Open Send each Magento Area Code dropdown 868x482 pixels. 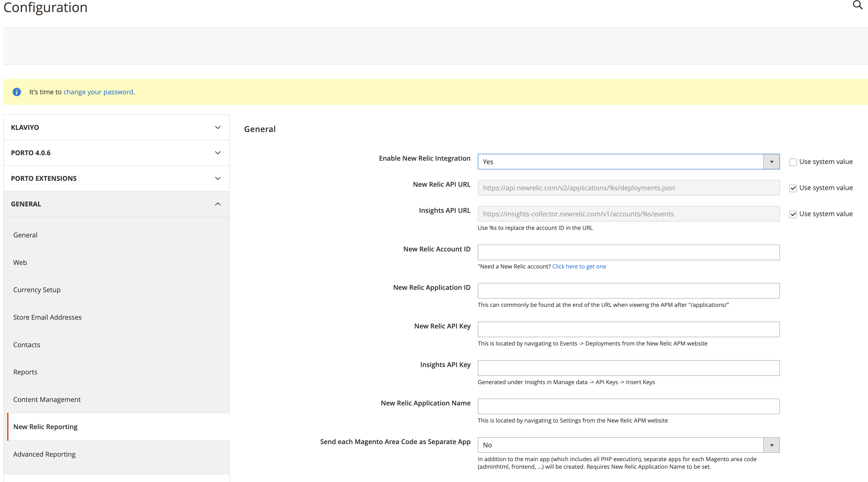[628, 445]
